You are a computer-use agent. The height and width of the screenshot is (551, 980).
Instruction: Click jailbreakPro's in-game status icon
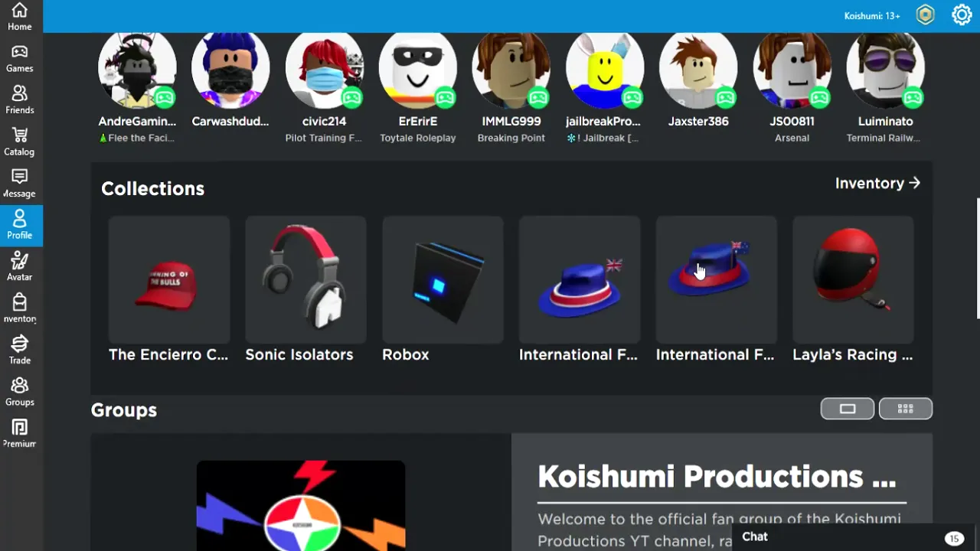point(632,97)
